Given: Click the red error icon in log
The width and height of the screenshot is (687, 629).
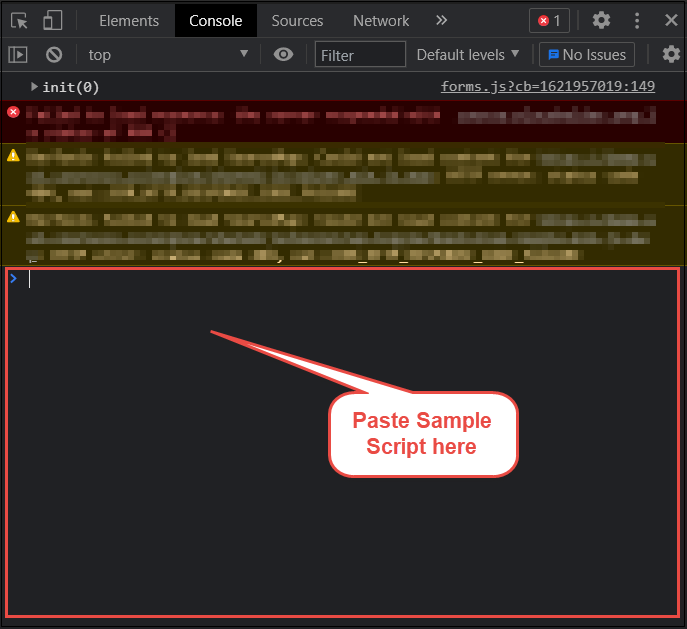Looking at the screenshot, I should pyautogui.click(x=13, y=112).
